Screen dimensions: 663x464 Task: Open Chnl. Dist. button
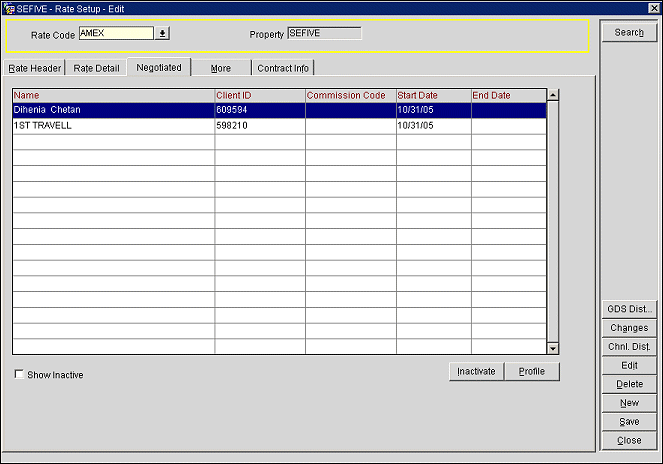[629, 347]
